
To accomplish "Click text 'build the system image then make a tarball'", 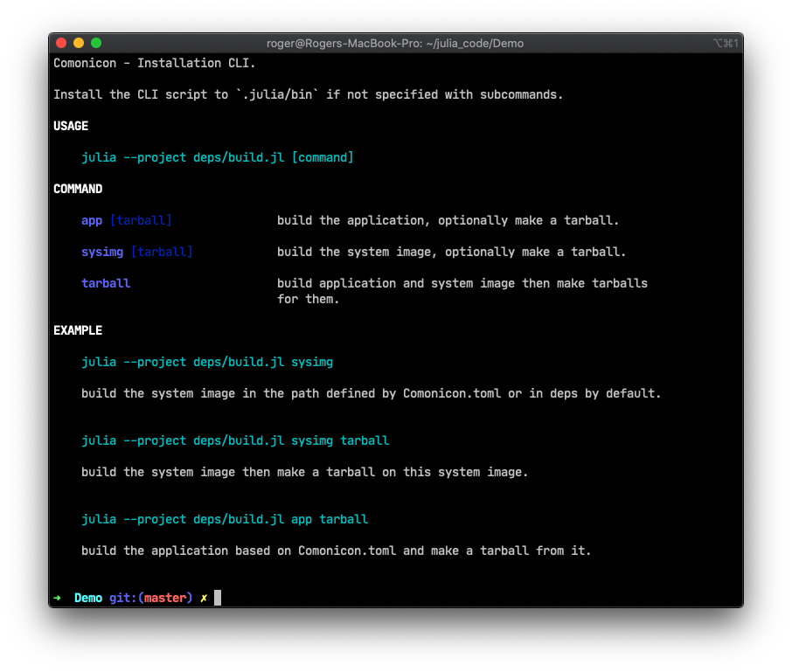I will 304,472.
